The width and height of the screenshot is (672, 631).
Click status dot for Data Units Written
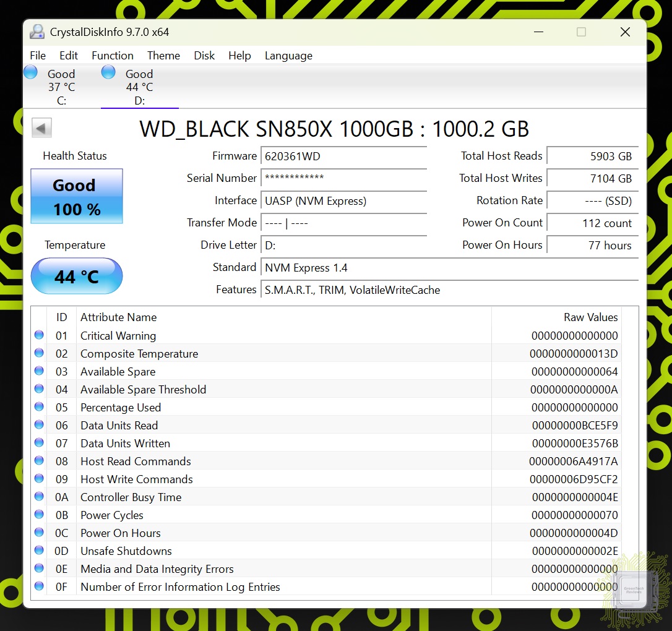coord(39,443)
